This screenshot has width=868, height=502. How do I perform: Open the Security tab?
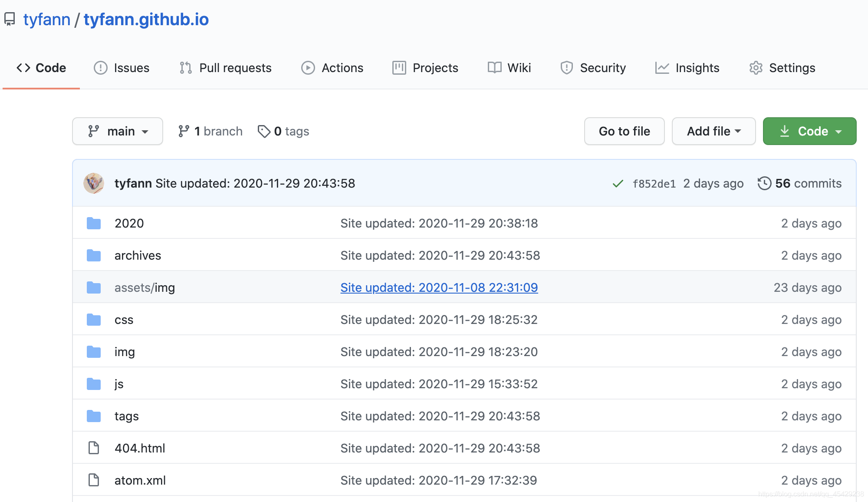pos(593,68)
